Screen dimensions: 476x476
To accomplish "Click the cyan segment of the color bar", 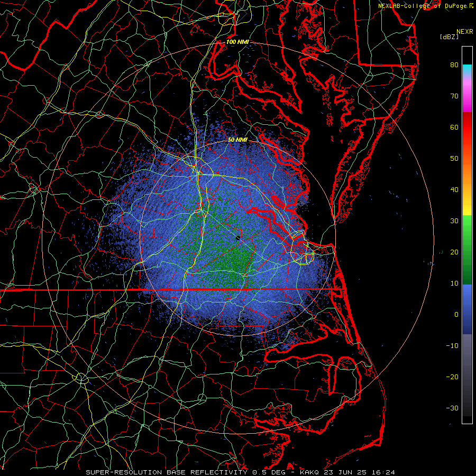I will click(x=467, y=69).
